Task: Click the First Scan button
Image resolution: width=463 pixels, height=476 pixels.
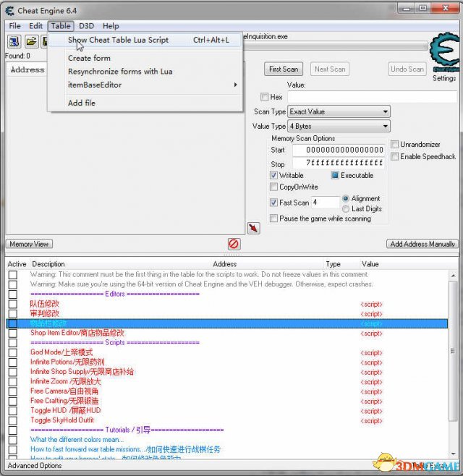Action: pos(284,69)
